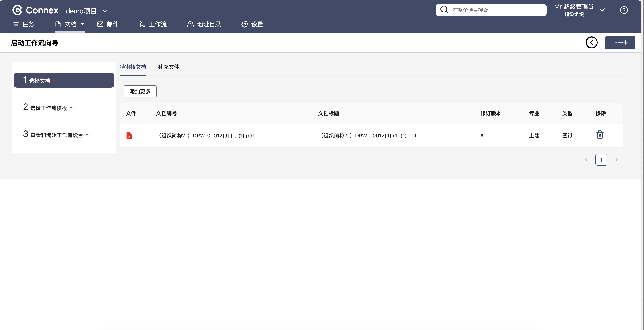Click the search magnifier icon
644x330 pixels.
[x=444, y=10]
